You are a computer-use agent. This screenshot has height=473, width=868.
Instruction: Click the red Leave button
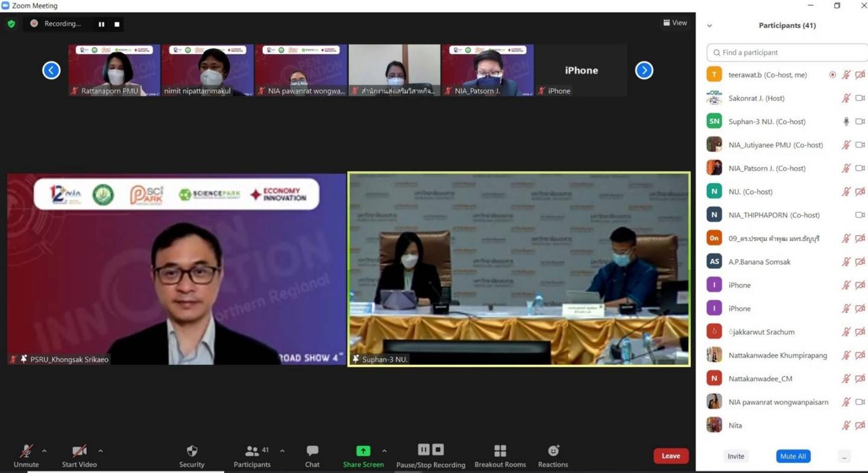tap(671, 456)
